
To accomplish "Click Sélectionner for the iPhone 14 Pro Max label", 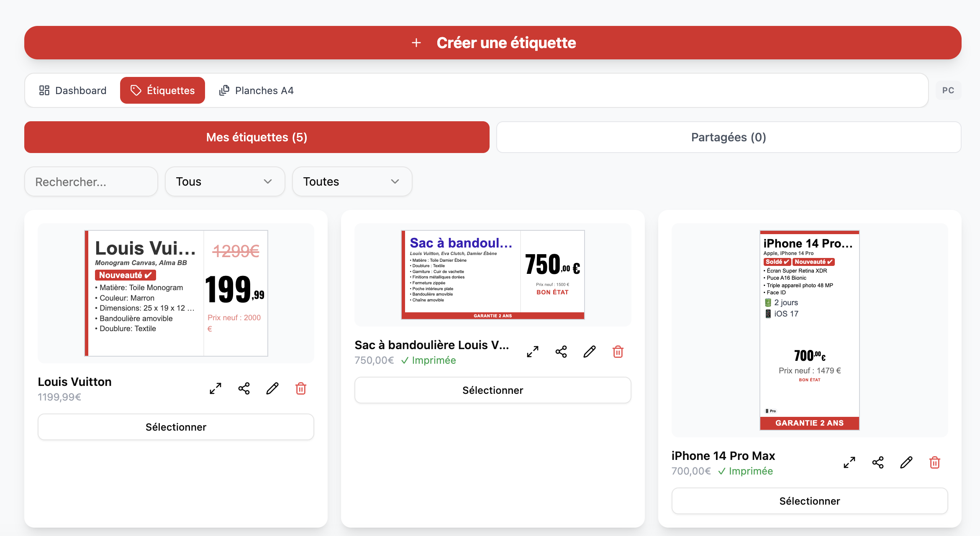I will tap(810, 501).
